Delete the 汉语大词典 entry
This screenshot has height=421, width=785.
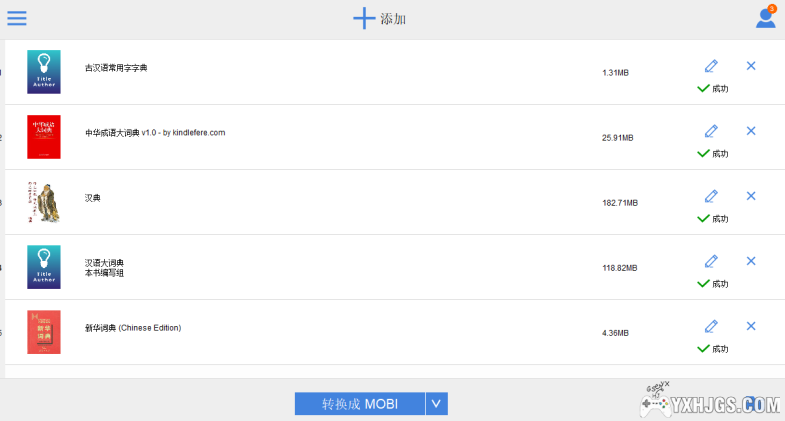pos(751,261)
